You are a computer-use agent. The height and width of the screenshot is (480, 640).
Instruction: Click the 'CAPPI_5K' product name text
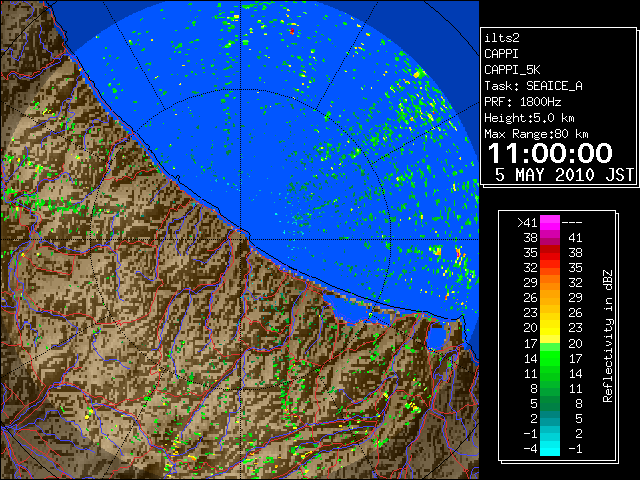pos(512,70)
